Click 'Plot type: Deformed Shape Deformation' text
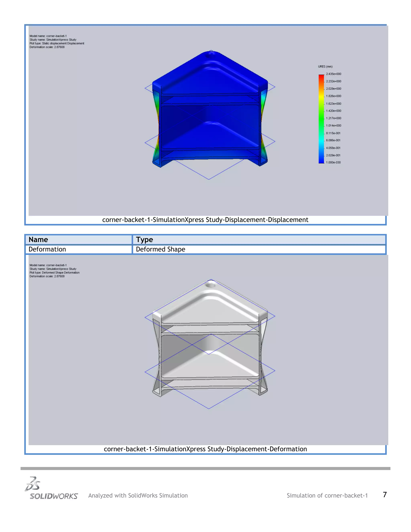411x532 pixels. click(55, 273)
